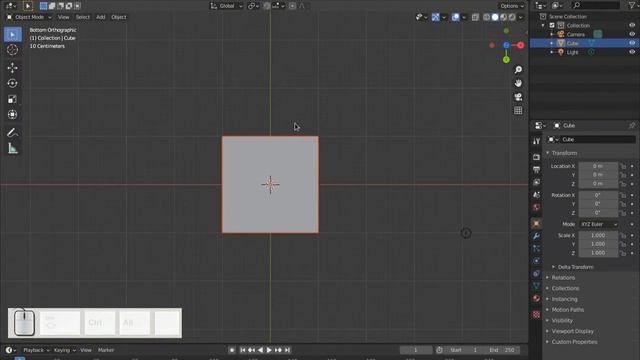Image resolution: width=640 pixels, height=360 pixels.
Task: Open the Render properties tab
Action: tap(536, 157)
